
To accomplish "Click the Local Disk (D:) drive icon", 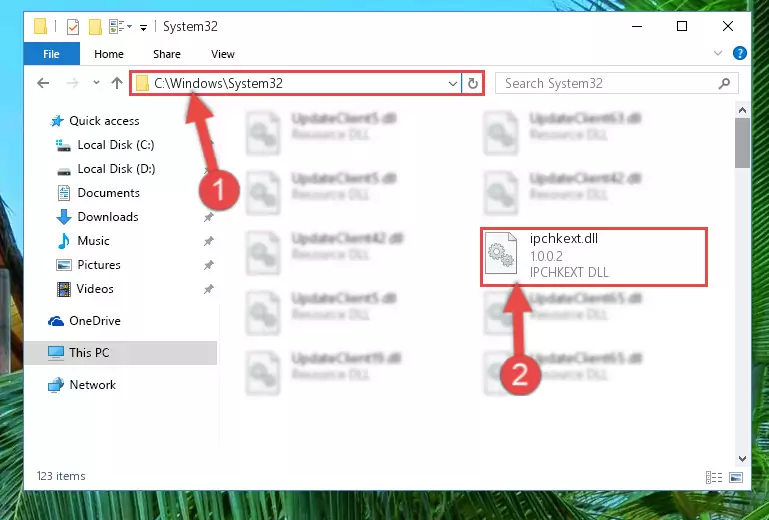I will coord(64,171).
